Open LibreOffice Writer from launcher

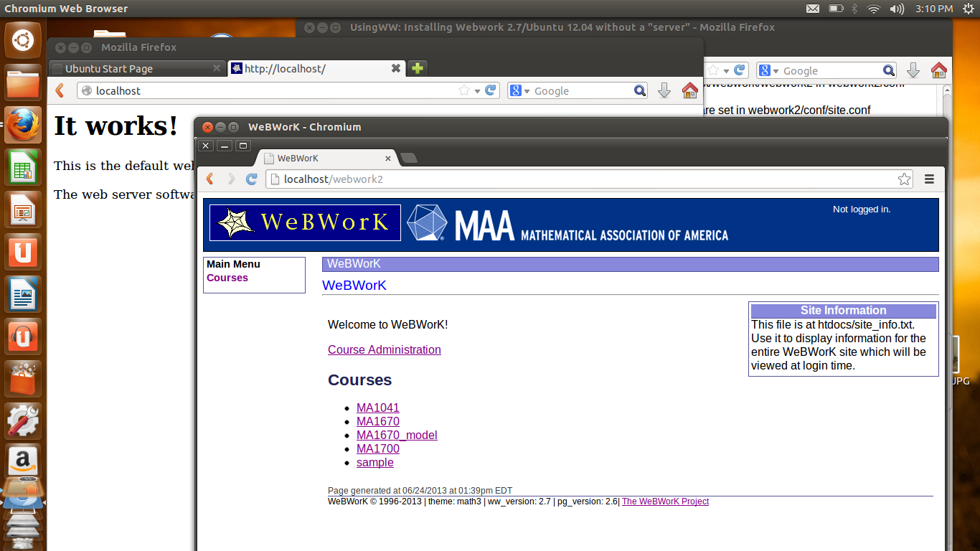23,294
